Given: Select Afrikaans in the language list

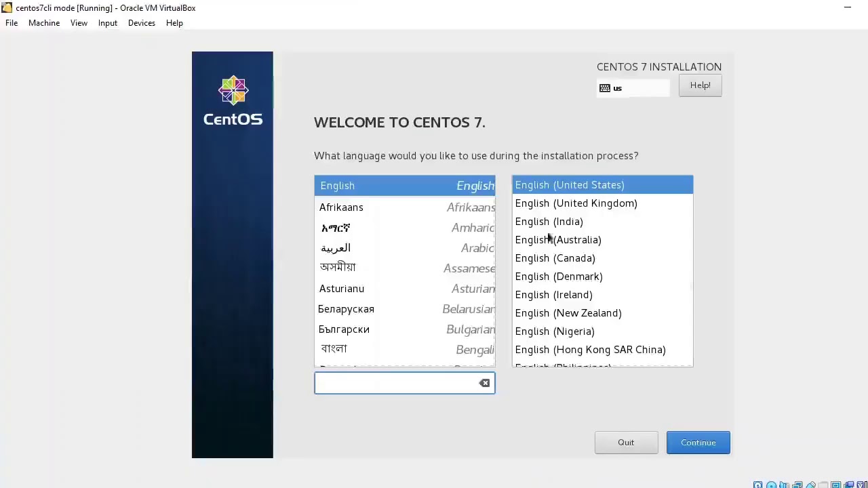Looking at the screenshot, I should pos(405,207).
